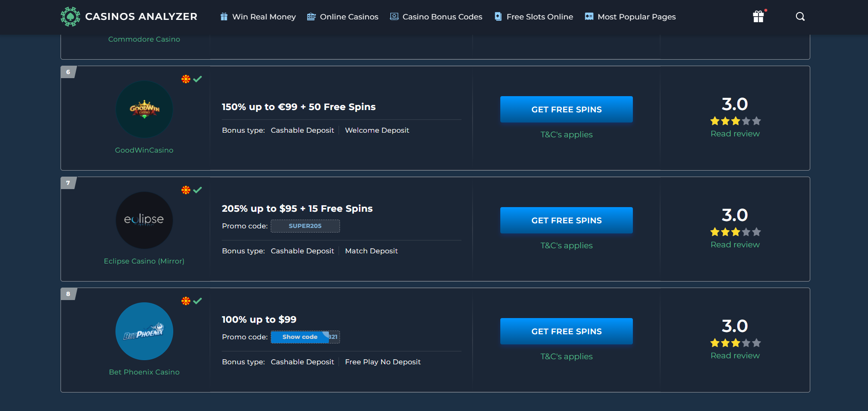Click the Casinos Analyzer logo icon
The width and height of the screenshot is (868, 411).
pos(70,17)
